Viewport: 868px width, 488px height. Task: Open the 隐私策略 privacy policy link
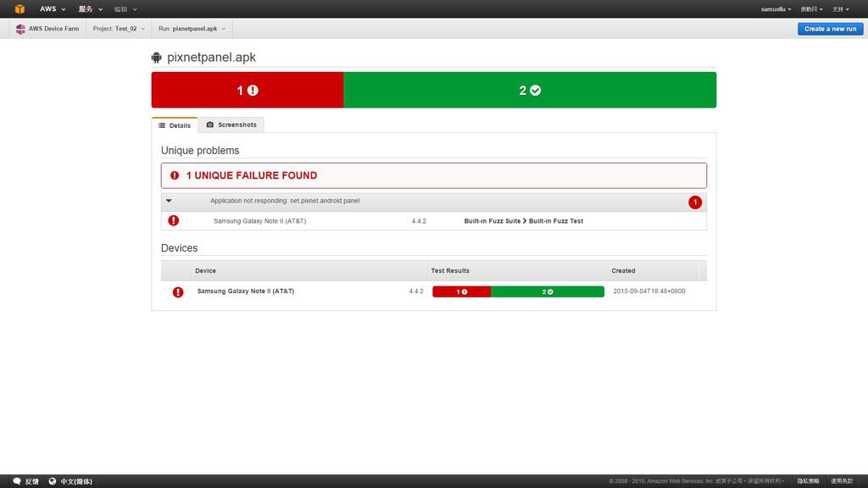(x=808, y=481)
